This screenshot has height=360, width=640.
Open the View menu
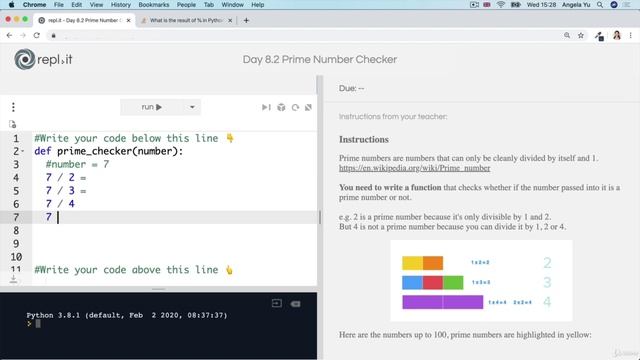[x=96, y=4]
